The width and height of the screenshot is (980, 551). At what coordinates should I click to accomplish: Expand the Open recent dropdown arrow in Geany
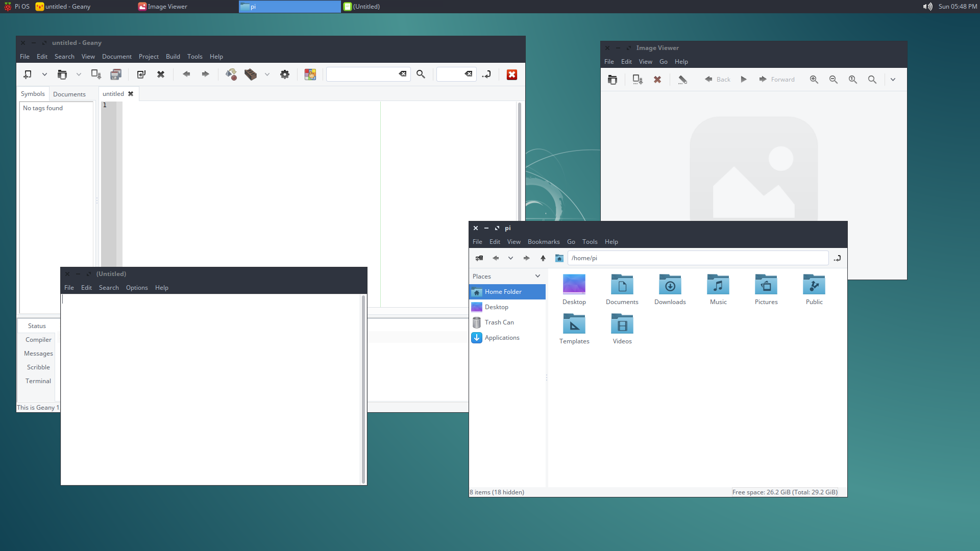point(79,74)
